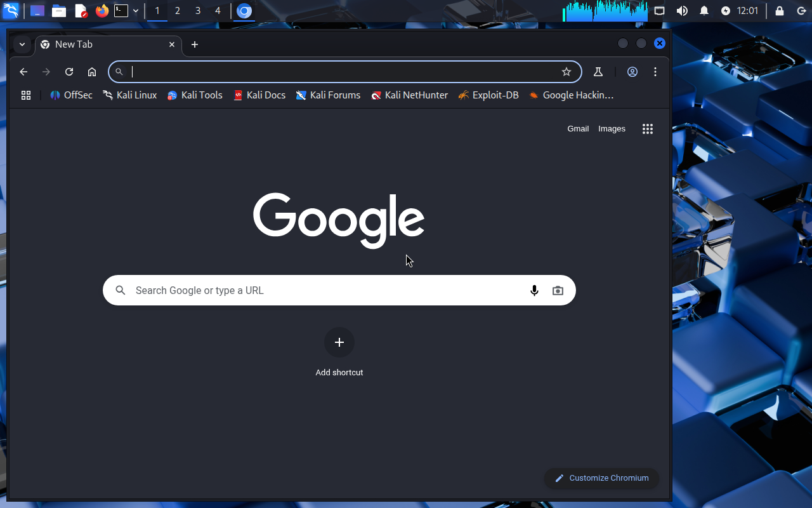Switch to workspace 2
812x508 pixels.
178,11
